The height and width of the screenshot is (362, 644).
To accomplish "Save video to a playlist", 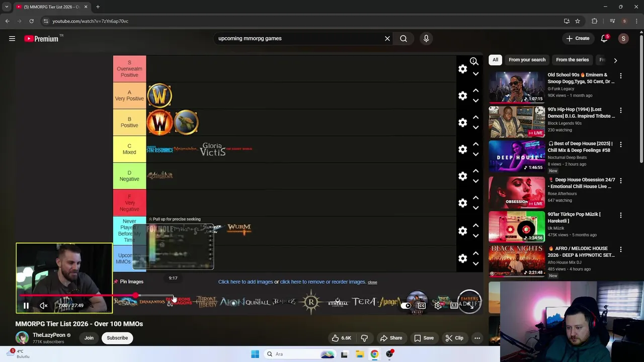I will (424, 338).
